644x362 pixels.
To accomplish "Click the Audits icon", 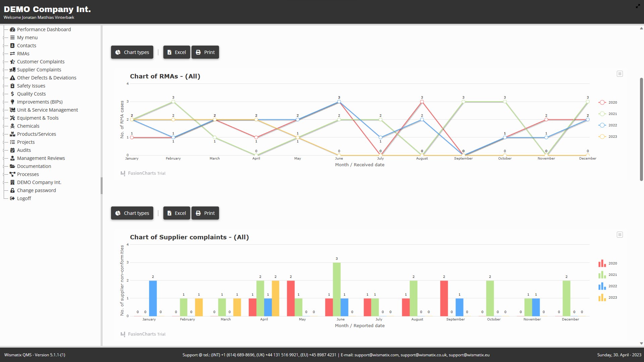I will click(x=12, y=150).
